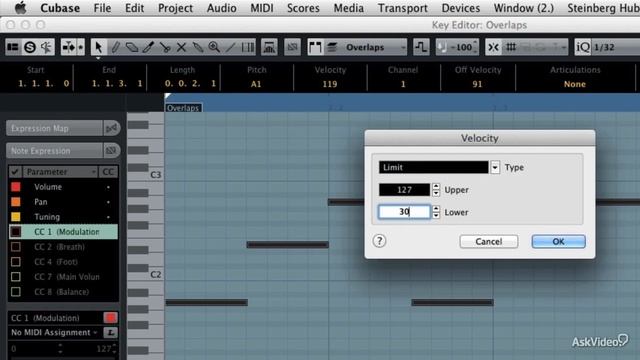Open the No MIDI Assignment dropdown
This screenshot has height=360, width=640.
(x=54, y=333)
